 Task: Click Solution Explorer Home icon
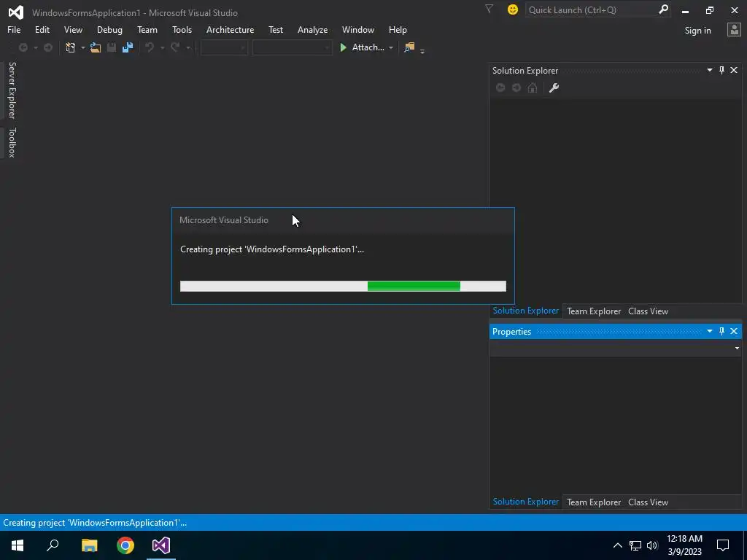(532, 87)
